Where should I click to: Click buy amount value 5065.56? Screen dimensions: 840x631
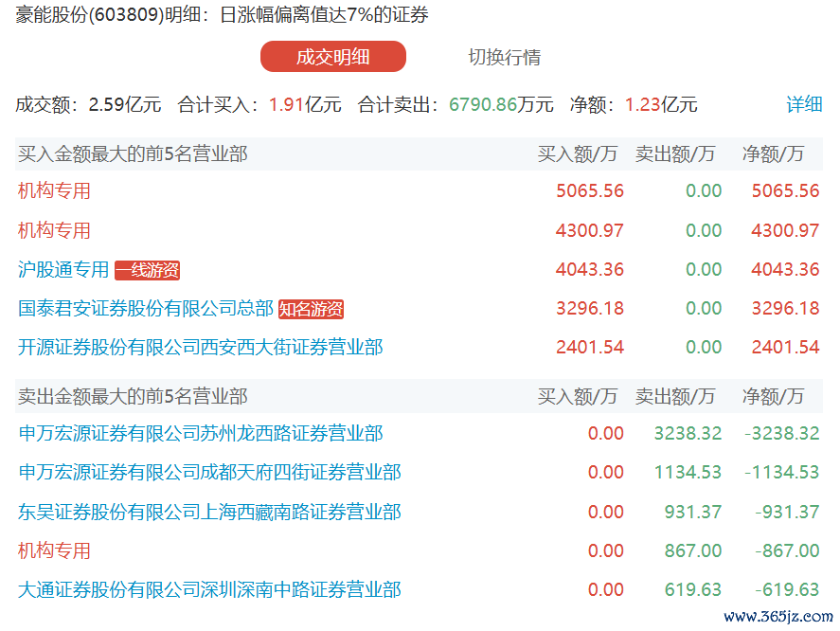(590, 190)
